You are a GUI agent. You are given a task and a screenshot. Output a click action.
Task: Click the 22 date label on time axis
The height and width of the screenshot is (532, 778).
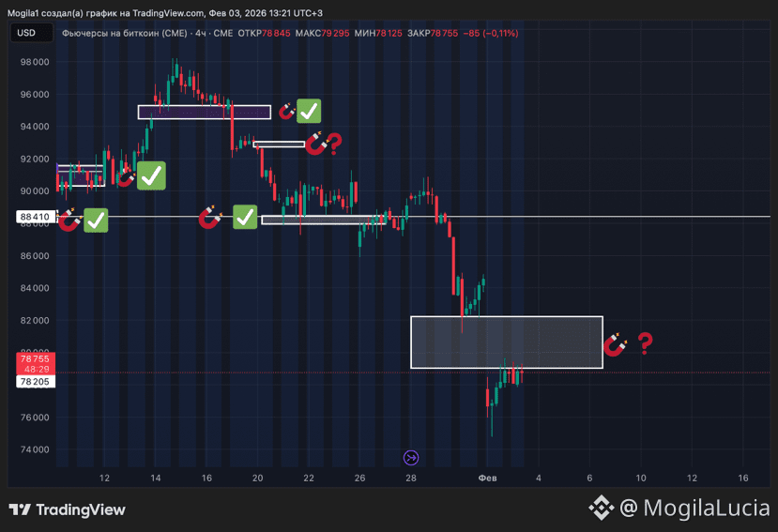coord(309,478)
